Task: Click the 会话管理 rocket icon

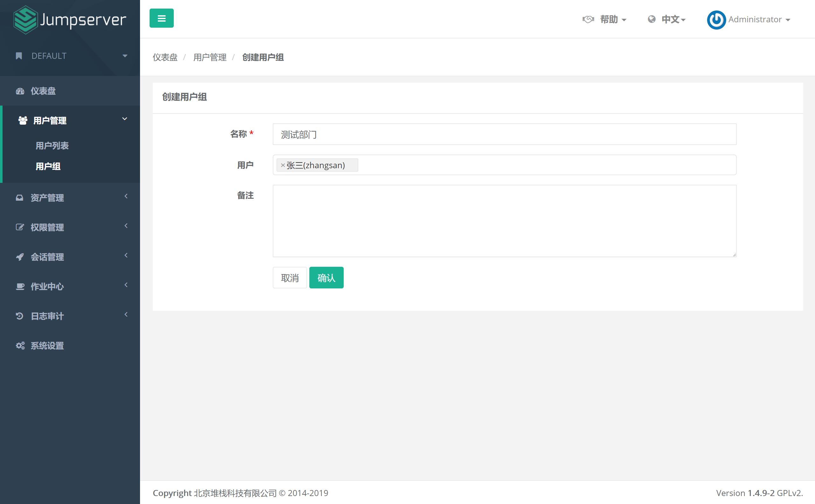Action: pos(20,257)
